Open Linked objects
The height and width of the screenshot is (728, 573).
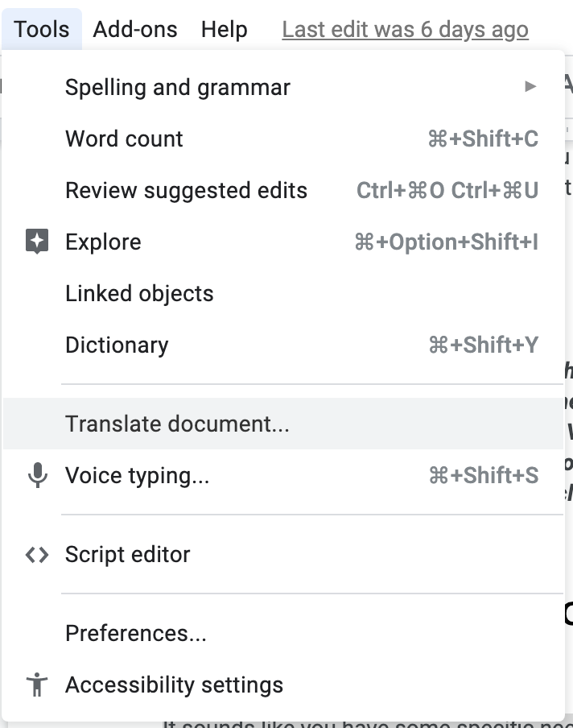coord(139,293)
